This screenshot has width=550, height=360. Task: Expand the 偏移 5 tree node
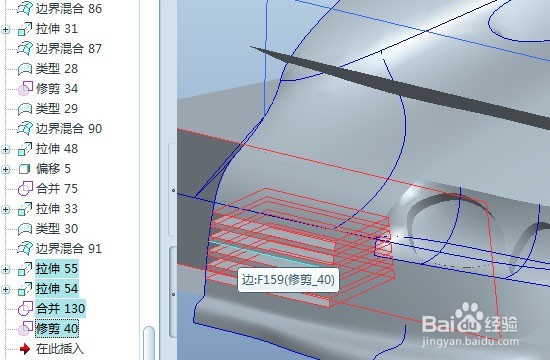[x=6, y=169]
